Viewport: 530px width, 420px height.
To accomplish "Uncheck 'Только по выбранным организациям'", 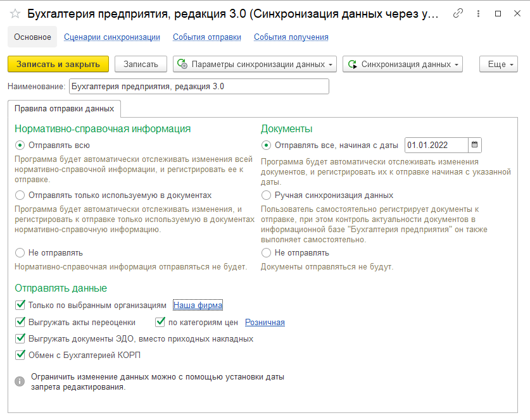I will [x=20, y=305].
